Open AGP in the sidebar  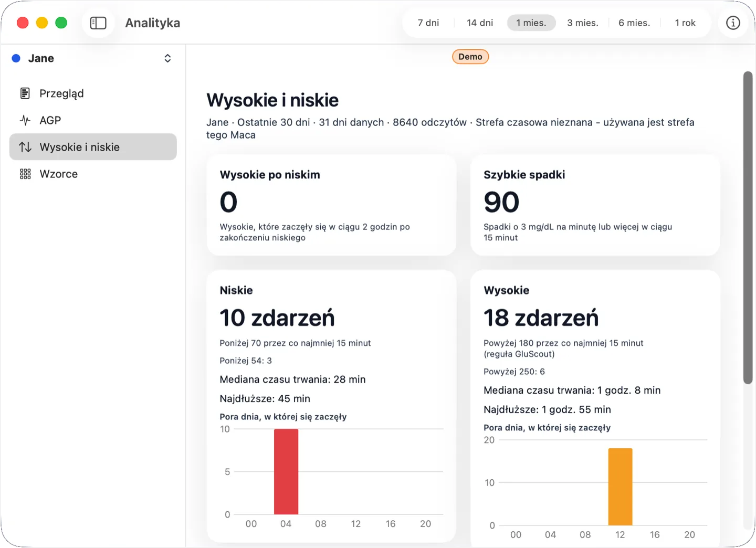(93, 120)
